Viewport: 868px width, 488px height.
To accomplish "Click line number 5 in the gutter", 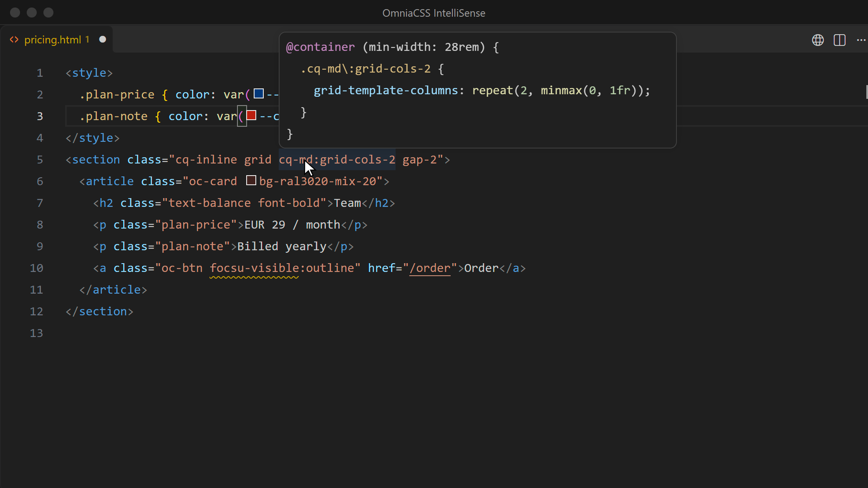I will point(40,160).
